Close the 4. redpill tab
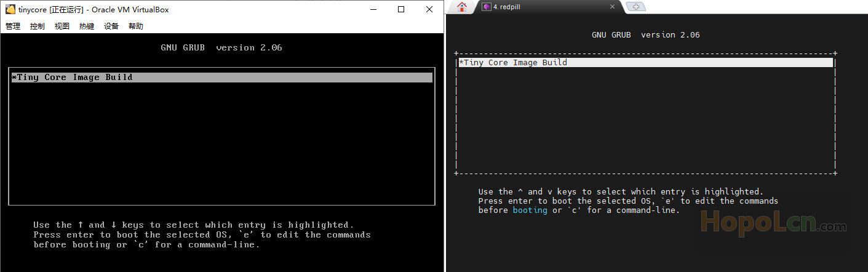This screenshot has height=272, width=868. (613, 7)
